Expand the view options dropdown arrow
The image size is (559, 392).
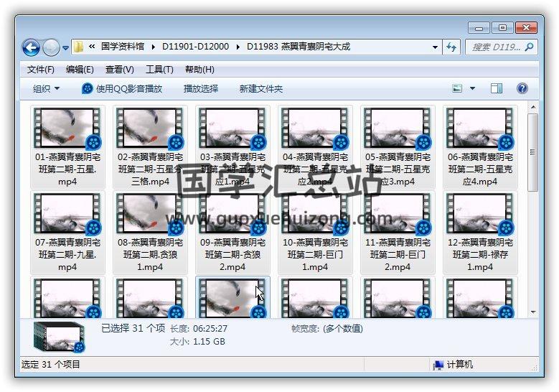472,88
